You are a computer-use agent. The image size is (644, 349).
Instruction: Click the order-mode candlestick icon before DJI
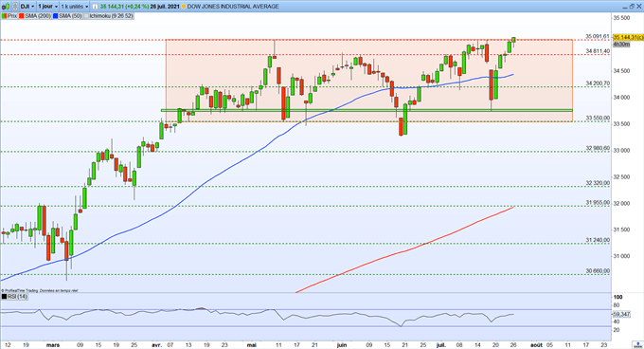[x=6, y=7]
